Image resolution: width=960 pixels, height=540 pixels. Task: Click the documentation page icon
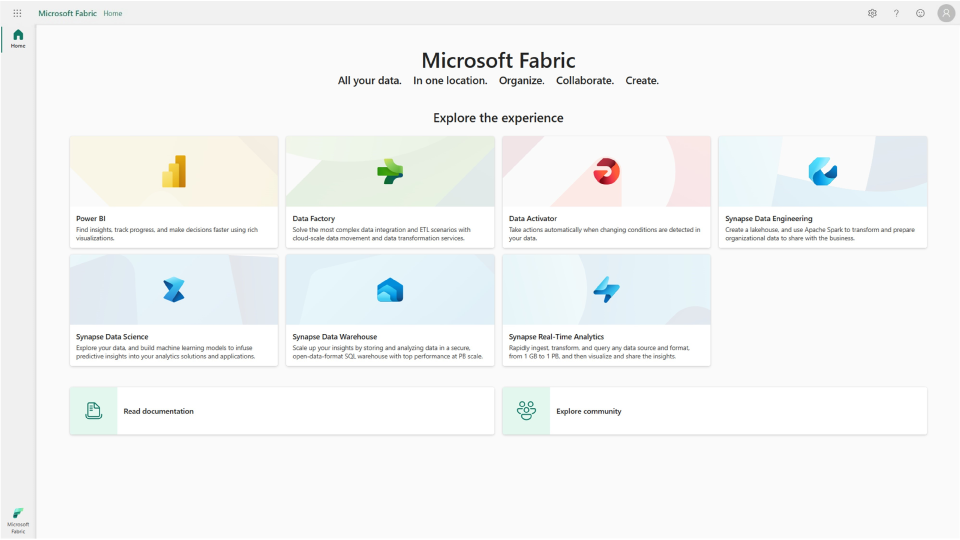click(93, 411)
